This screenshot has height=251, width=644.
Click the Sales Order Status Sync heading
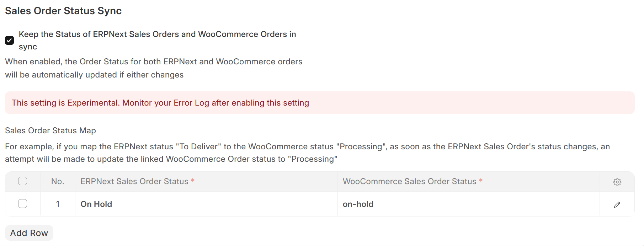click(63, 11)
